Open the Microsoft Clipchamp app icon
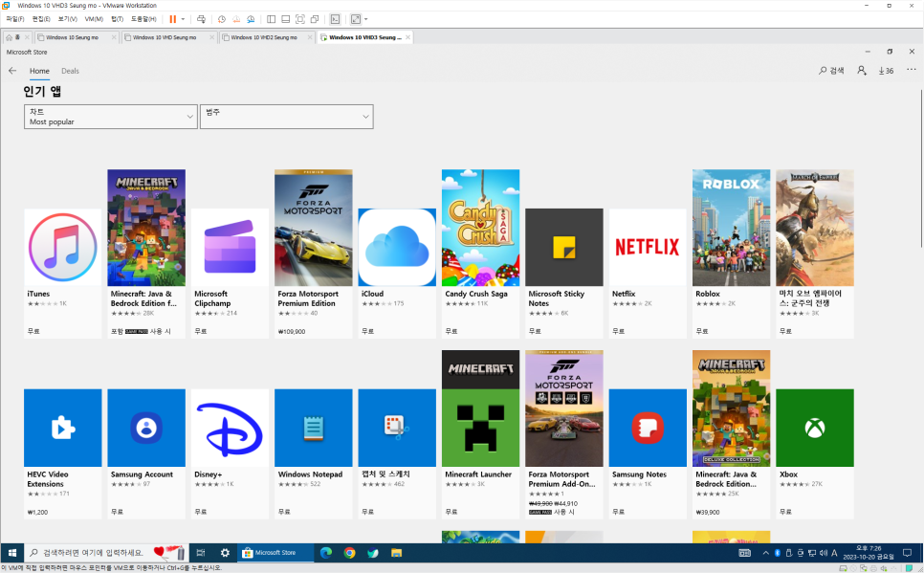This screenshot has height=573, width=924. [230, 247]
